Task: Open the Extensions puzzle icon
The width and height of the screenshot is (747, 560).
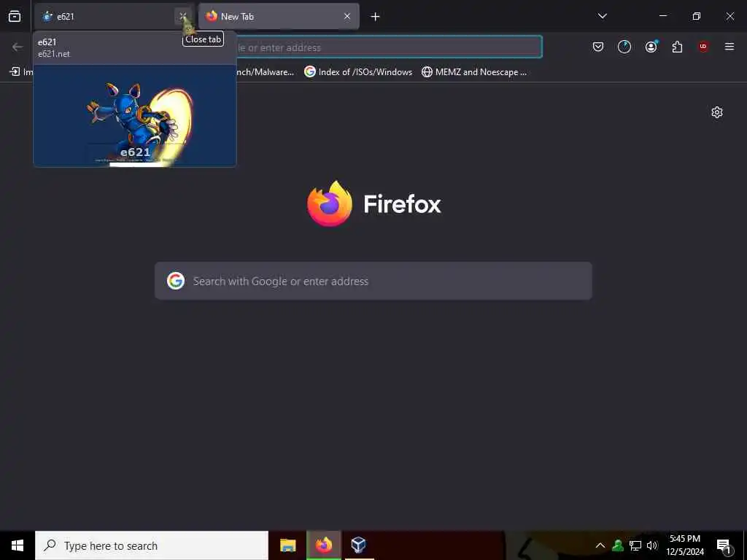Action: 677,47
